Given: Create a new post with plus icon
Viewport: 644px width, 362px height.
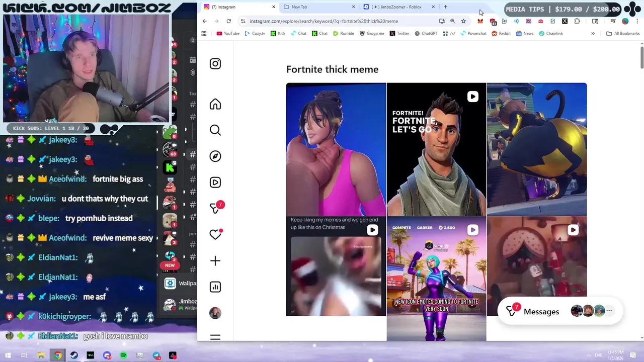Looking at the screenshot, I should tap(215, 260).
